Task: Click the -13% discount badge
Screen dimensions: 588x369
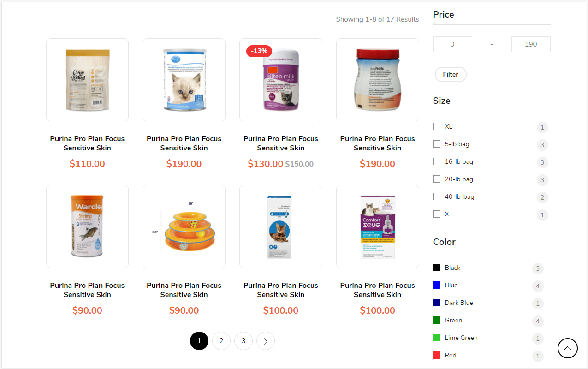Action: pos(259,51)
